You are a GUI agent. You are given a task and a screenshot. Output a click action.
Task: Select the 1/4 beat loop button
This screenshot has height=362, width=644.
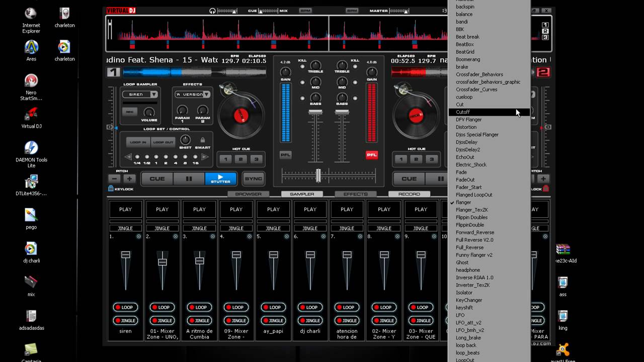click(x=137, y=157)
